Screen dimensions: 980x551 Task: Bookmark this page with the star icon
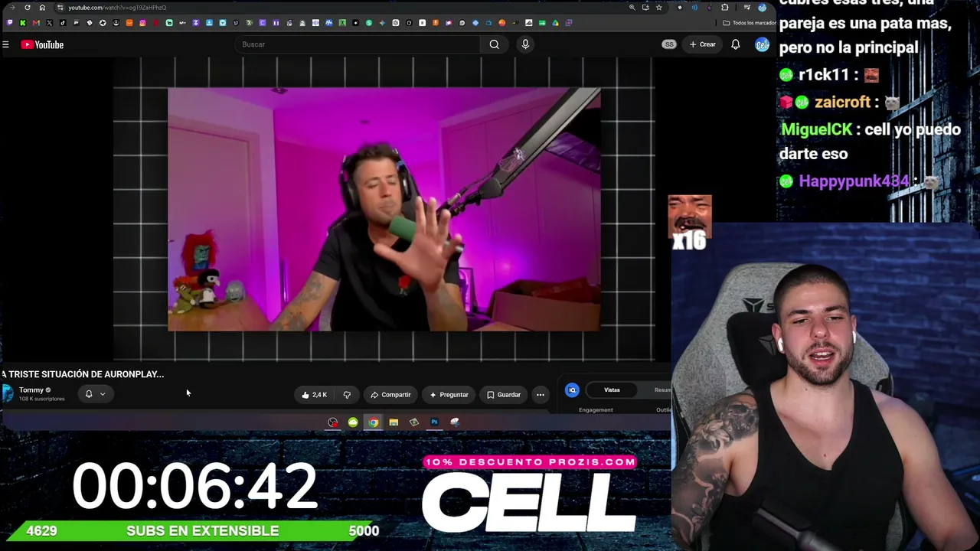[x=658, y=8]
